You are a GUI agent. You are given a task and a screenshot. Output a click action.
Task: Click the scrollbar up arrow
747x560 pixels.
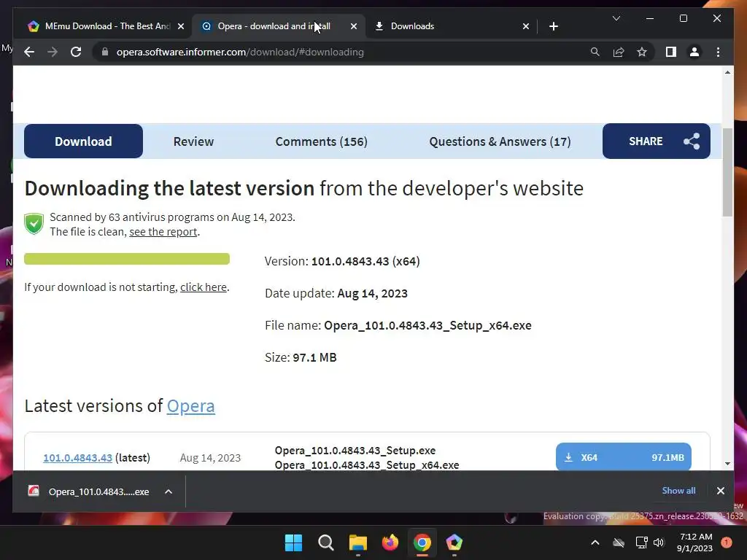727,72
